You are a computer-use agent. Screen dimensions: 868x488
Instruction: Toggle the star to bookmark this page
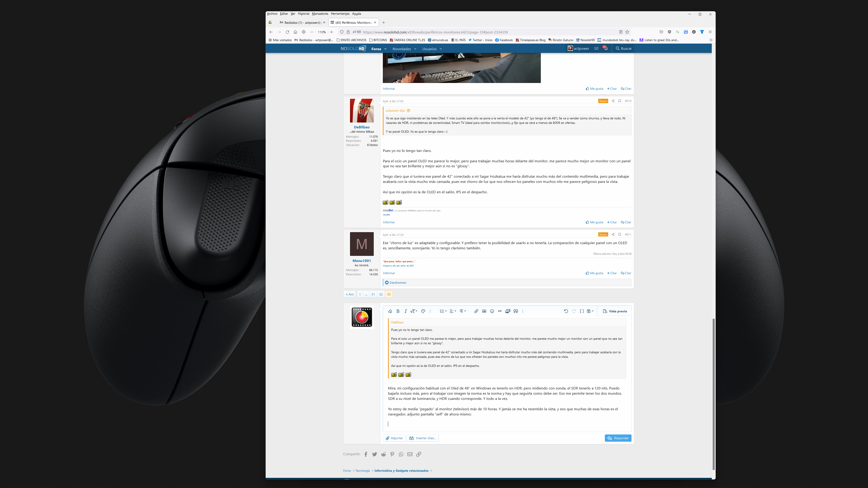(627, 32)
